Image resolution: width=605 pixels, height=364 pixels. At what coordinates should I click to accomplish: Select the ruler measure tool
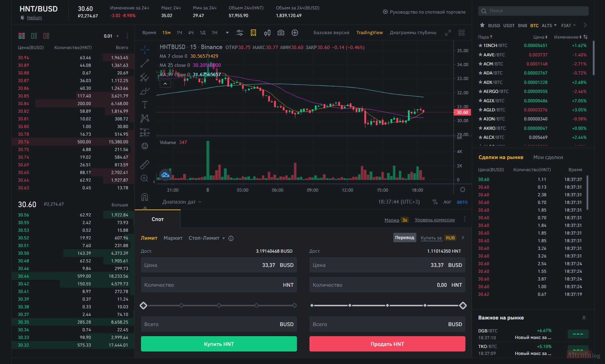(x=145, y=164)
